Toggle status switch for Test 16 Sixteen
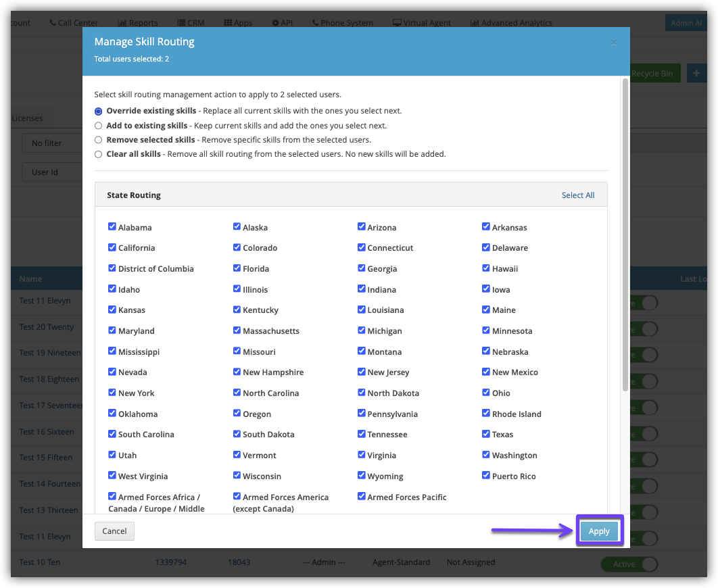718x588 pixels. tap(644, 433)
